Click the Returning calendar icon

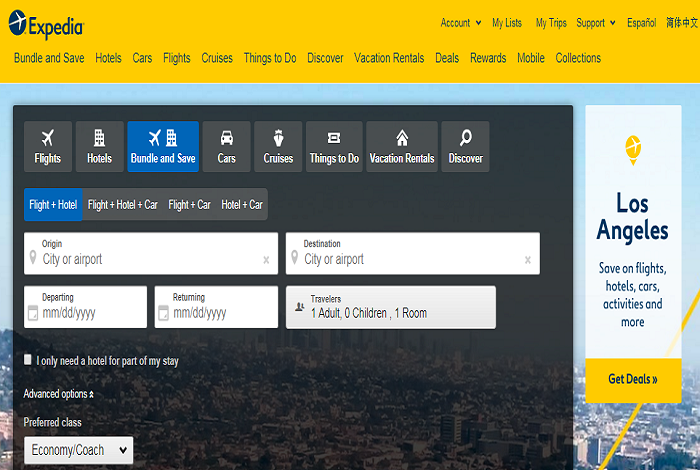tap(163, 313)
